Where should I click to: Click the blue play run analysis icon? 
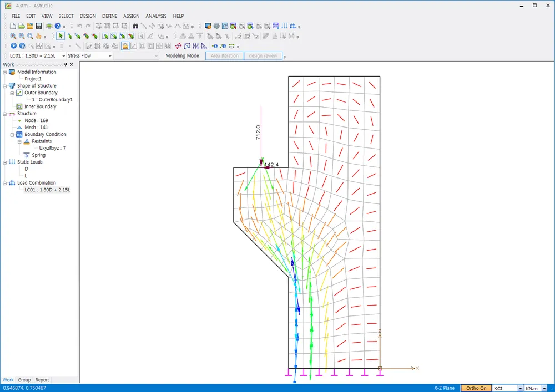click(13, 46)
